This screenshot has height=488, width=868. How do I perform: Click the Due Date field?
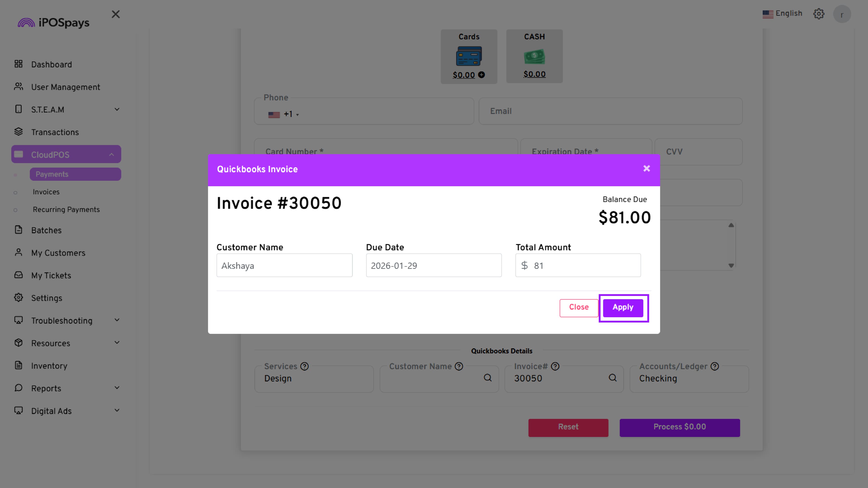point(434,265)
